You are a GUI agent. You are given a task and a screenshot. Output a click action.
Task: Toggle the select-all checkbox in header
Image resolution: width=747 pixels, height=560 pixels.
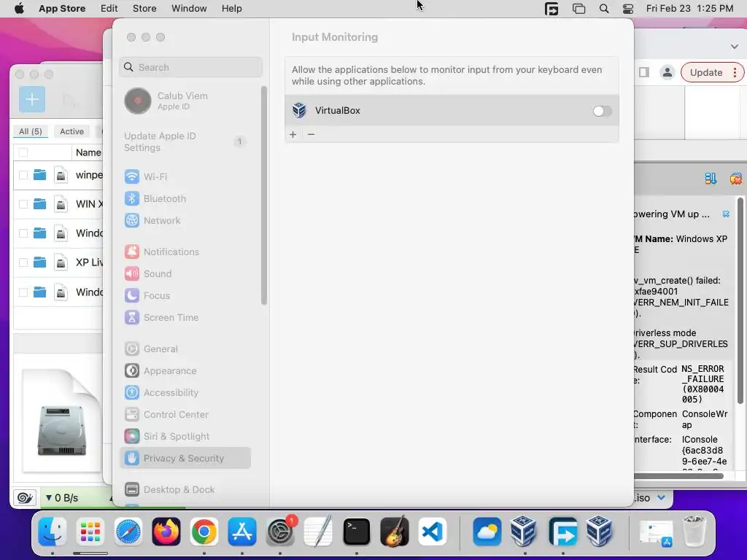click(x=23, y=152)
